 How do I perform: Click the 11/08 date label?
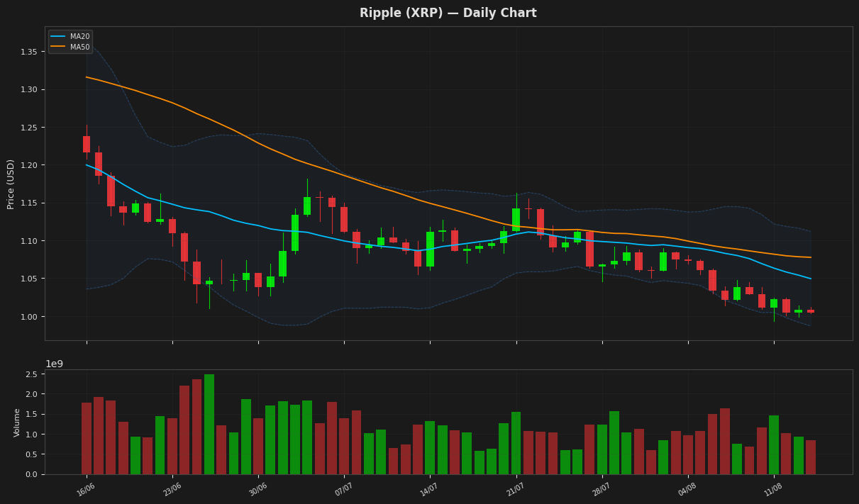773,490
